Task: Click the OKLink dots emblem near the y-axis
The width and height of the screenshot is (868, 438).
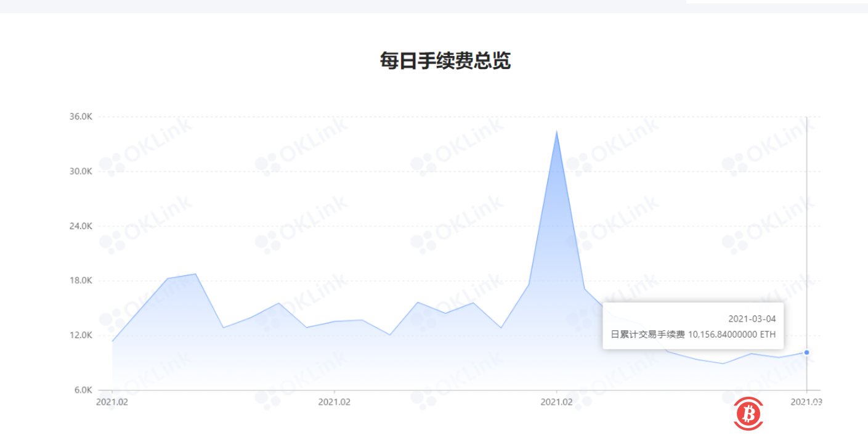Action: (112, 165)
